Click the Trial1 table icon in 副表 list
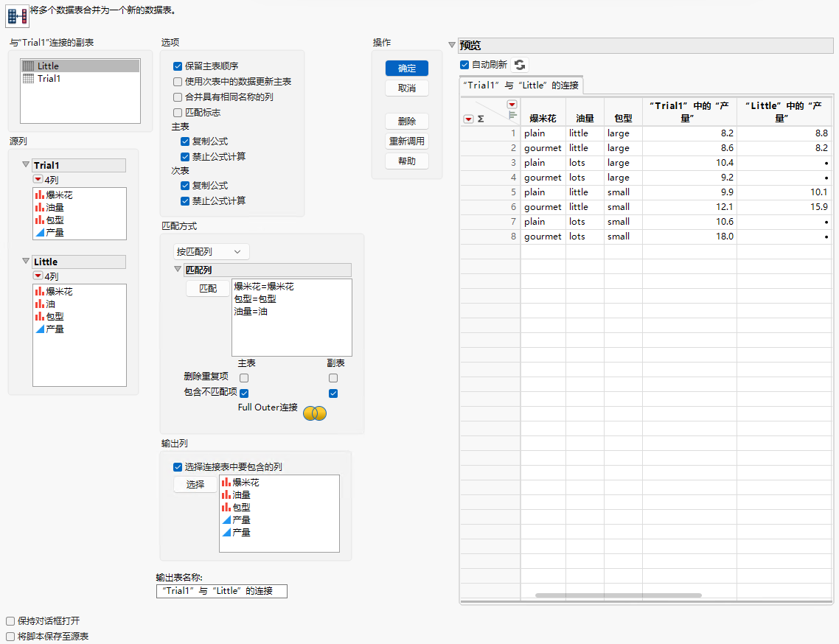839x644 pixels. pyautogui.click(x=28, y=79)
